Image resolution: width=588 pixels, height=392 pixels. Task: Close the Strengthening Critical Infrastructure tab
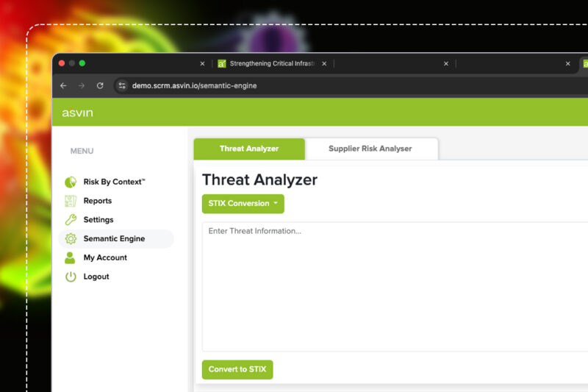coord(324,64)
